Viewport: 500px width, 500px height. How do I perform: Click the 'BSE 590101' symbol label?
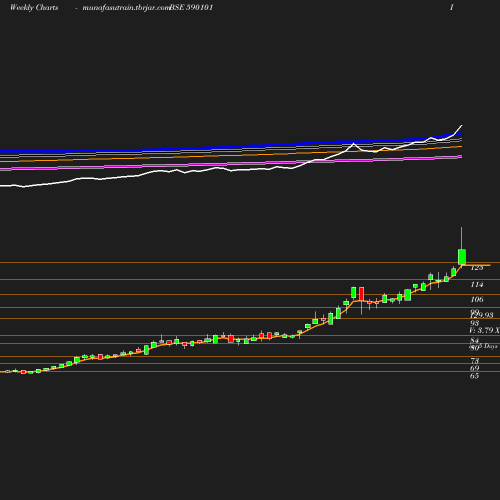coord(191,7)
